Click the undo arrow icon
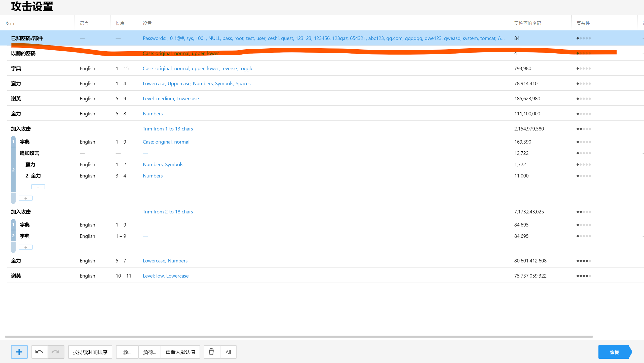This screenshot has height=363, width=644. coord(39,352)
